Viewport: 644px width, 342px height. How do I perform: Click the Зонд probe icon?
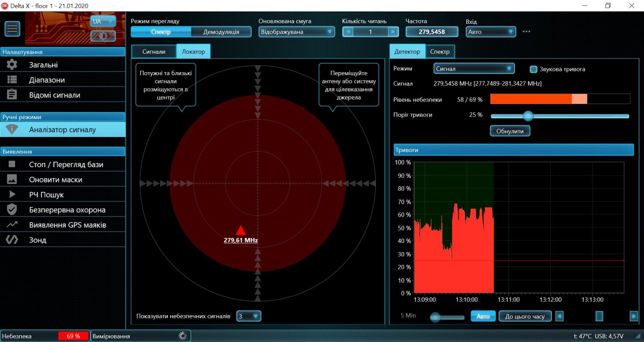click(x=12, y=240)
